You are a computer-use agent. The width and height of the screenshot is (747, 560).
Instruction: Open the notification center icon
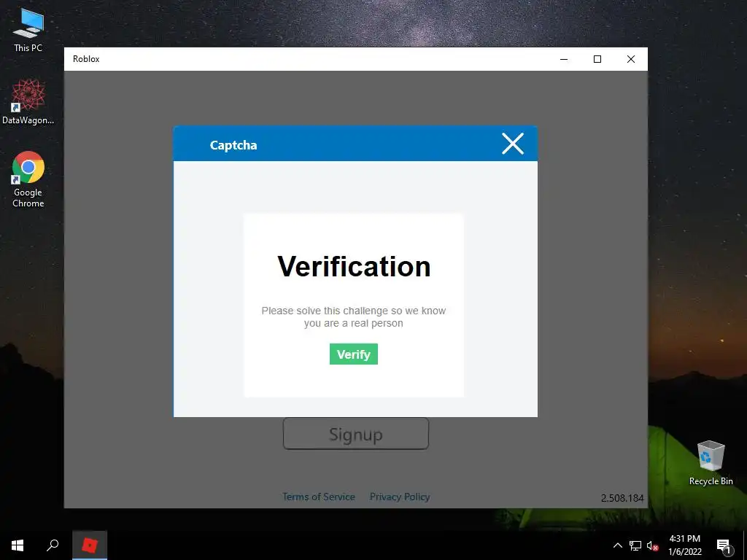[x=724, y=545]
